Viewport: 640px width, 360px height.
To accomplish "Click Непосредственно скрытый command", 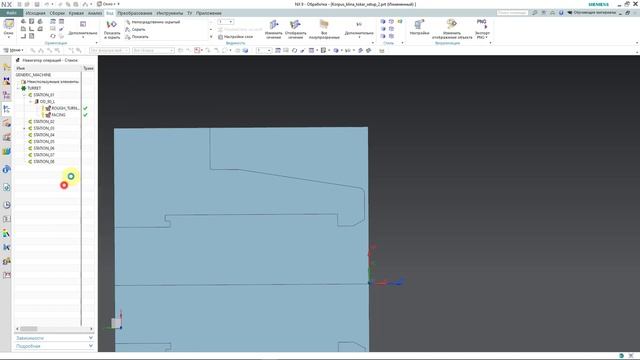I will click(153, 22).
